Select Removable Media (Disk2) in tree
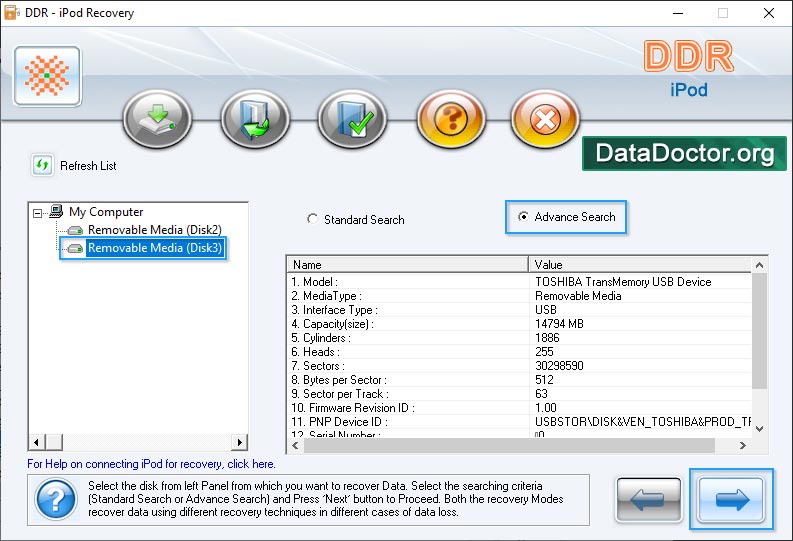793x541 pixels. (155, 230)
